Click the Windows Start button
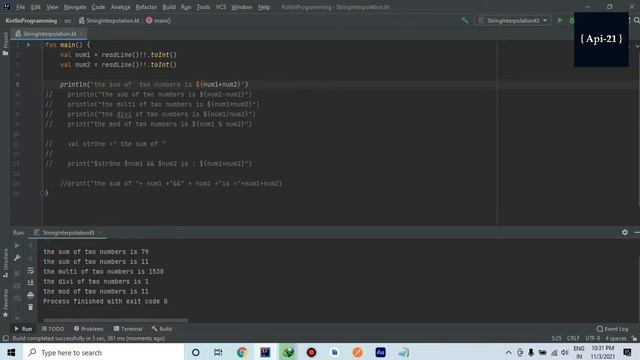Screen dimensions: 640x360 11,352
